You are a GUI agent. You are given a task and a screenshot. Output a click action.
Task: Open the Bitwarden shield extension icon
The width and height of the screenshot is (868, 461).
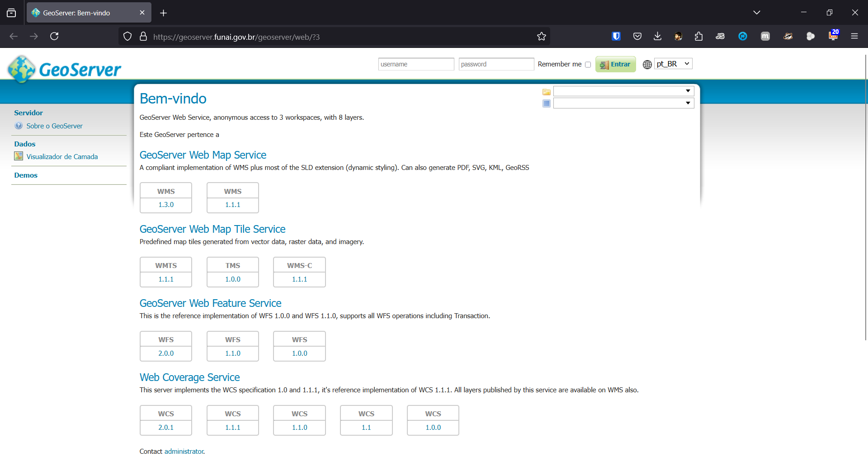(616, 36)
